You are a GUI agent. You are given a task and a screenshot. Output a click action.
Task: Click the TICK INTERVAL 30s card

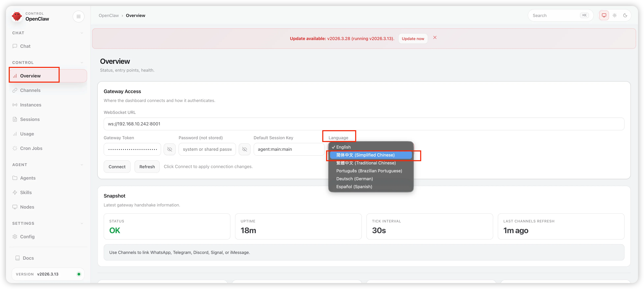[430, 227]
